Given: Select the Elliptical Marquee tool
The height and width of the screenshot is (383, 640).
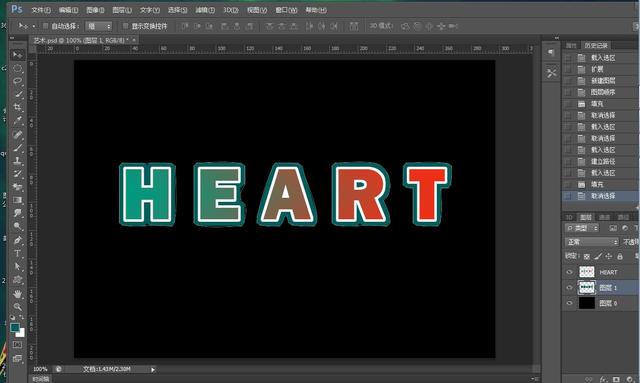Looking at the screenshot, I should 17,68.
